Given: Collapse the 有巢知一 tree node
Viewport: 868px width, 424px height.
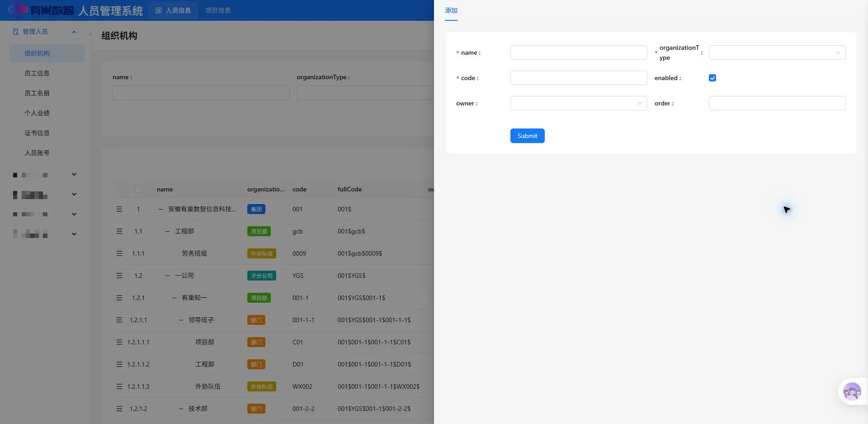Looking at the screenshot, I should coord(174,298).
